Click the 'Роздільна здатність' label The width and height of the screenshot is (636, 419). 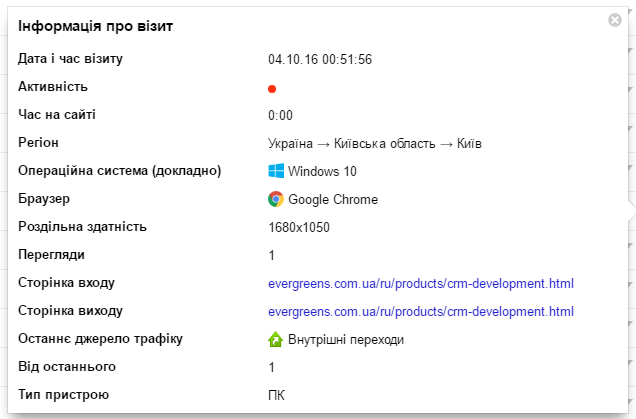82,227
